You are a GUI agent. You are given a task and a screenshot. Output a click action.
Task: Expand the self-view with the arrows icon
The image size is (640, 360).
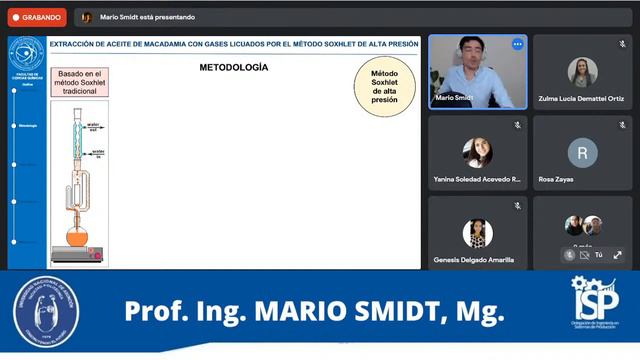coord(617,255)
